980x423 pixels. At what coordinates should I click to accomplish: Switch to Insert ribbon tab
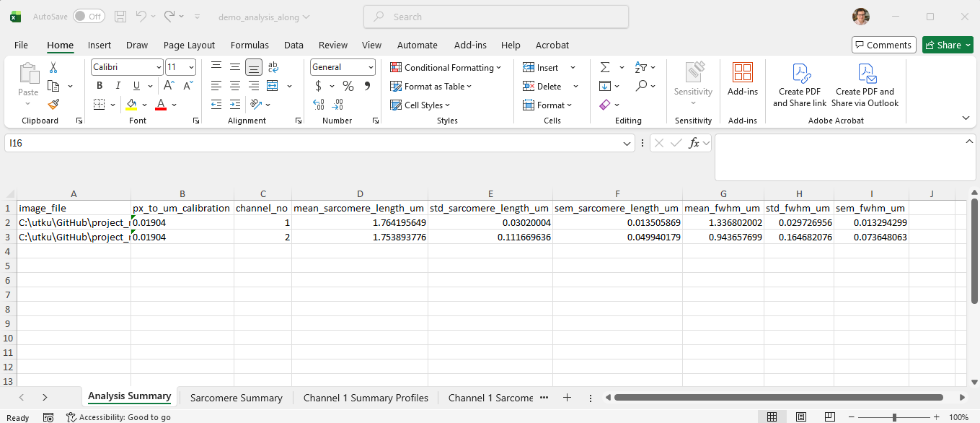[x=100, y=45]
